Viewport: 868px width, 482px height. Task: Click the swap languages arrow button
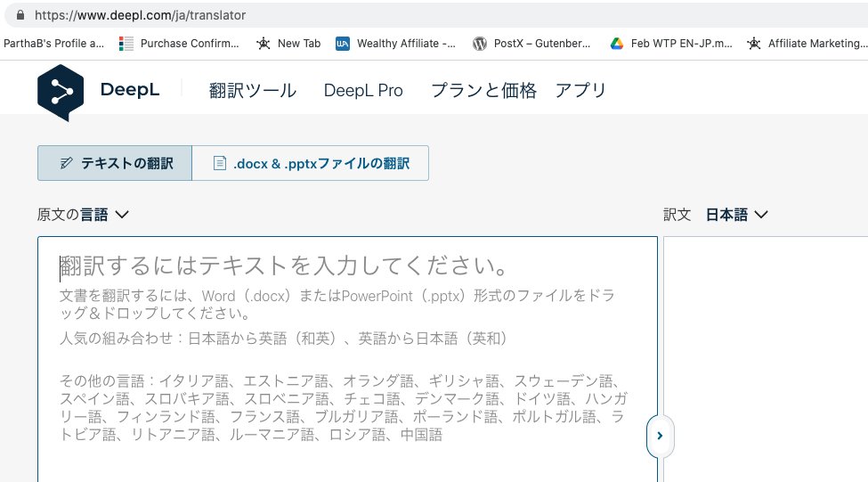click(x=660, y=436)
